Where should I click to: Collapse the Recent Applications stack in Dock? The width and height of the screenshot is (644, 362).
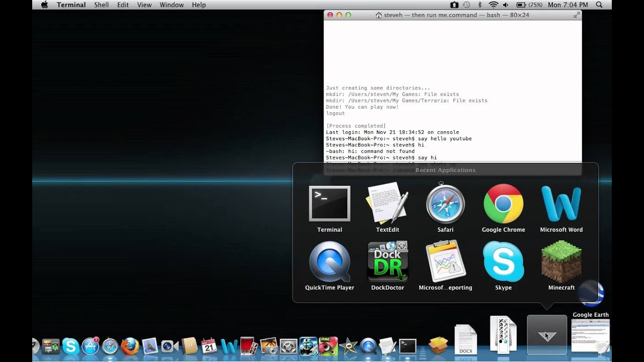click(x=547, y=335)
